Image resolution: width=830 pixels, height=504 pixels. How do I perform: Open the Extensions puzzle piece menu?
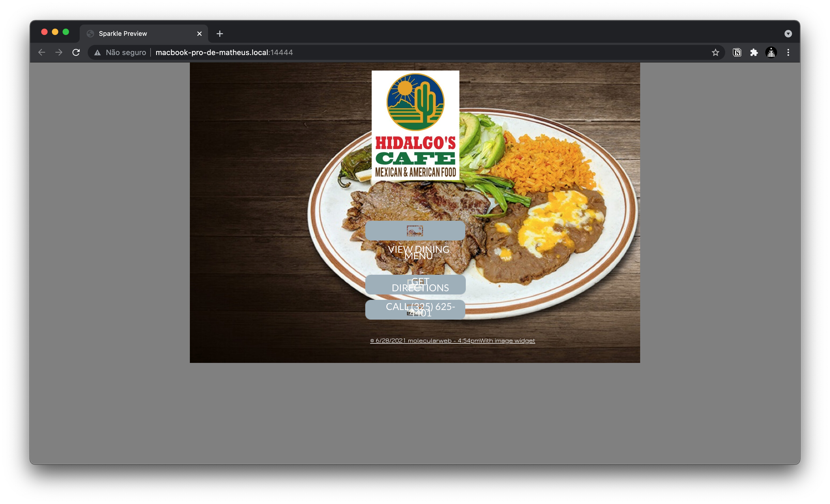tap(754, 53)
